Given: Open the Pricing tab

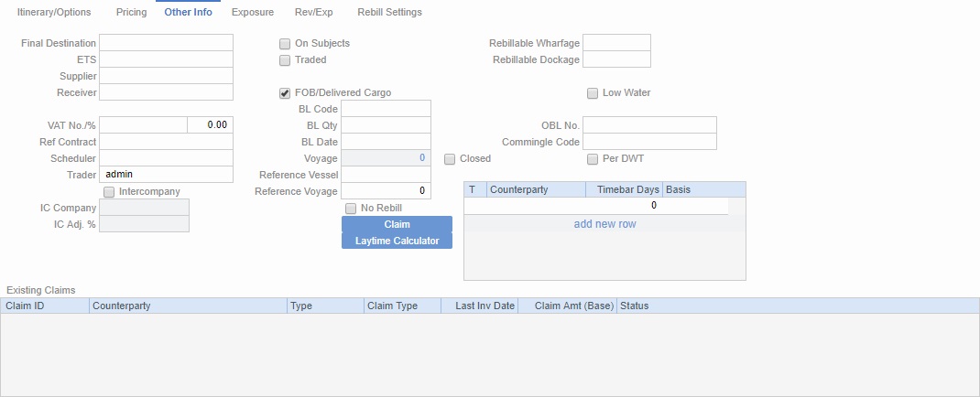Looking at the screenshot, I should pyautogui.click(x=131, y=13).
